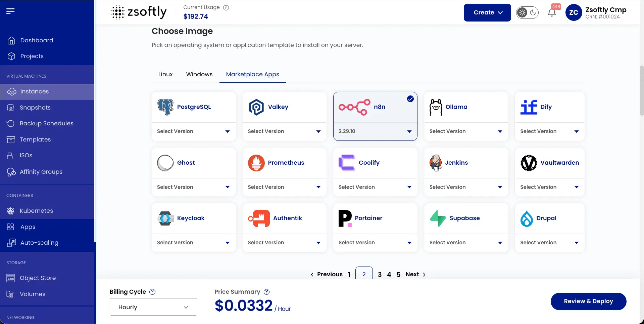Go to Previous page
The width and height of the screenshot is (644, 324).
click(x=327, y=274)
